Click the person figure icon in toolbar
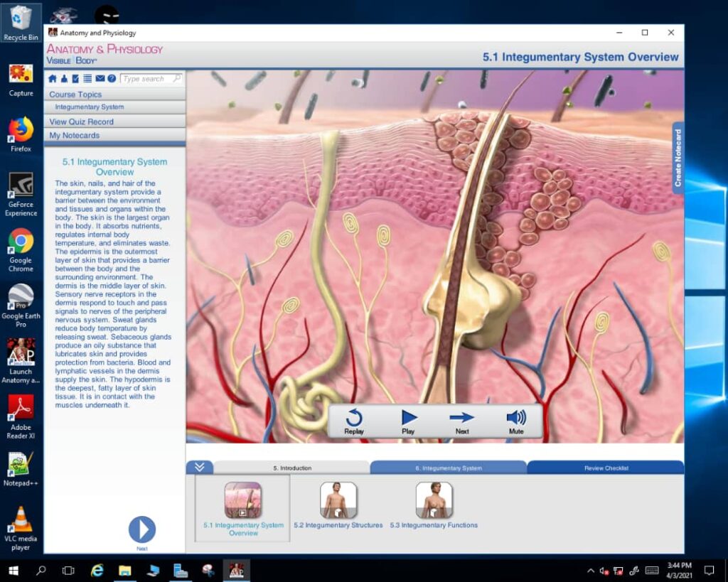The width and height of the screenshot is (728, 582). pyautogui.click(x=64, y=79)
